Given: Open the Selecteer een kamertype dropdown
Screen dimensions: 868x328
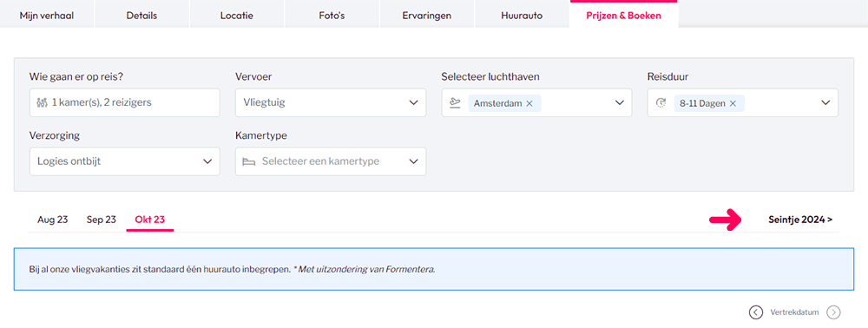Looking at the screenshot, I should (x=331, y=161).
